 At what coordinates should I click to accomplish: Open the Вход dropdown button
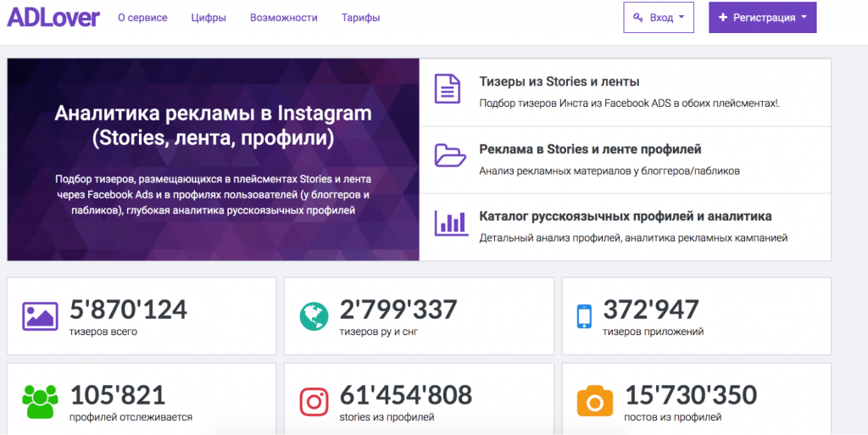click(x=659, y=18)
